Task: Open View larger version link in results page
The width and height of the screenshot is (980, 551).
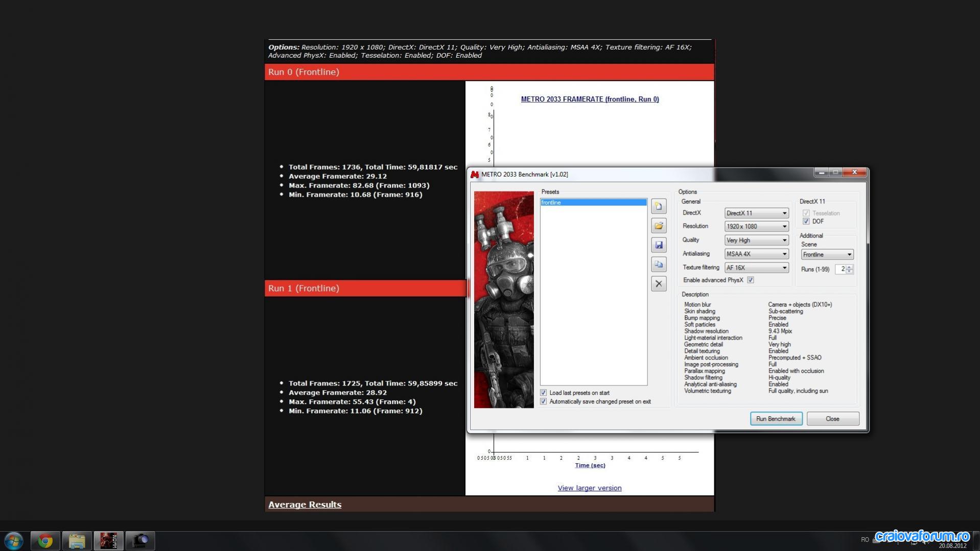Action: pos(589,488)
